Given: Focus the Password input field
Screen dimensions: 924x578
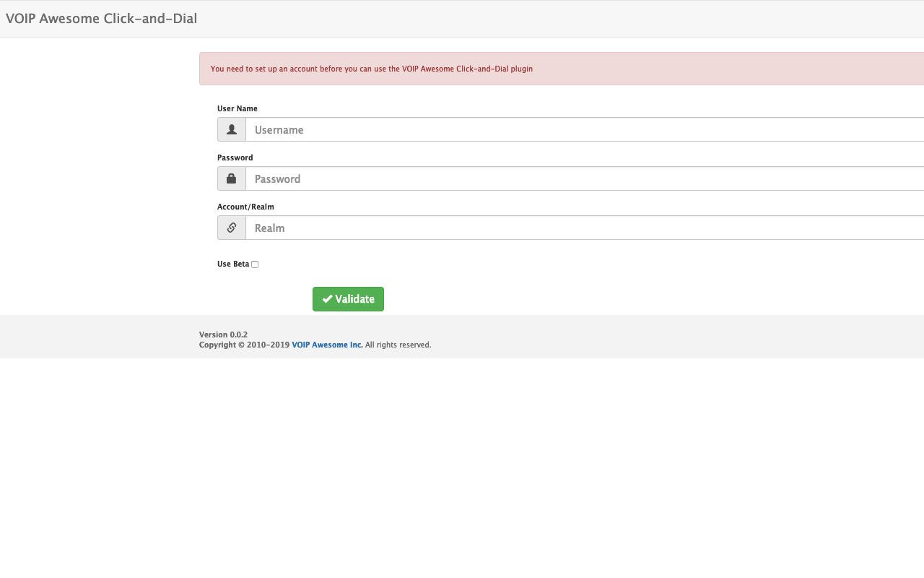Looking at the screenshot, I should tap(585, 178).
